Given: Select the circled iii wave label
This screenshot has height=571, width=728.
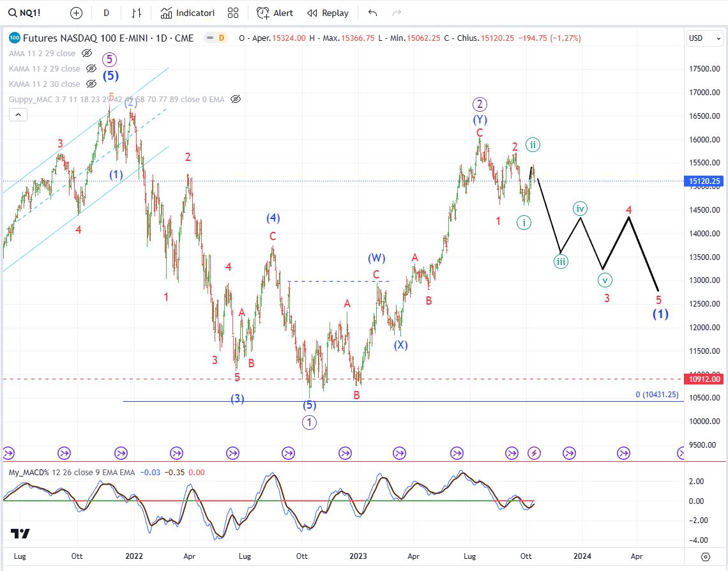Looking at the screenshot, I should coord(561,261).
